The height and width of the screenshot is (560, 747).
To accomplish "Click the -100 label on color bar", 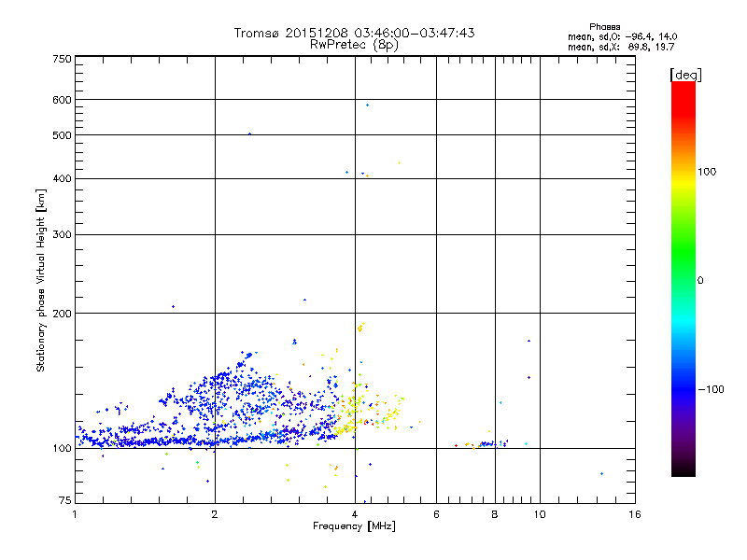I will click(x=711, y=389).
